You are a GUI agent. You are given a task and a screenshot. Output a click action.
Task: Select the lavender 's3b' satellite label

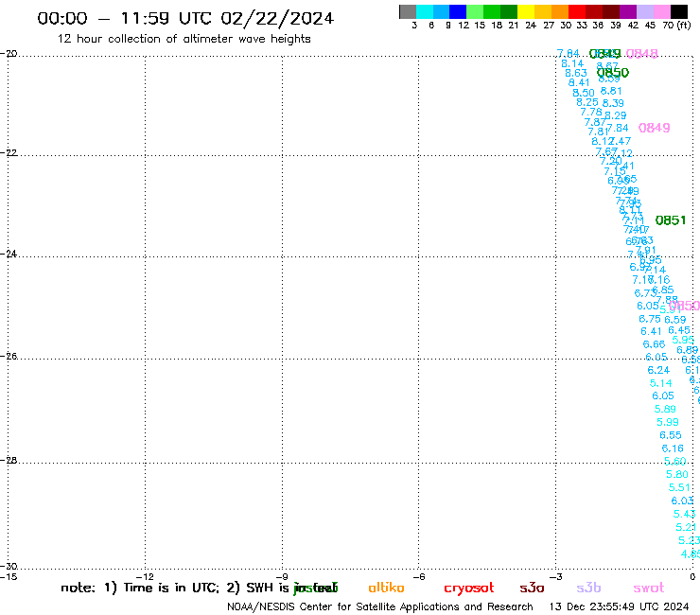pyautogui.click(x=588, y=588)
